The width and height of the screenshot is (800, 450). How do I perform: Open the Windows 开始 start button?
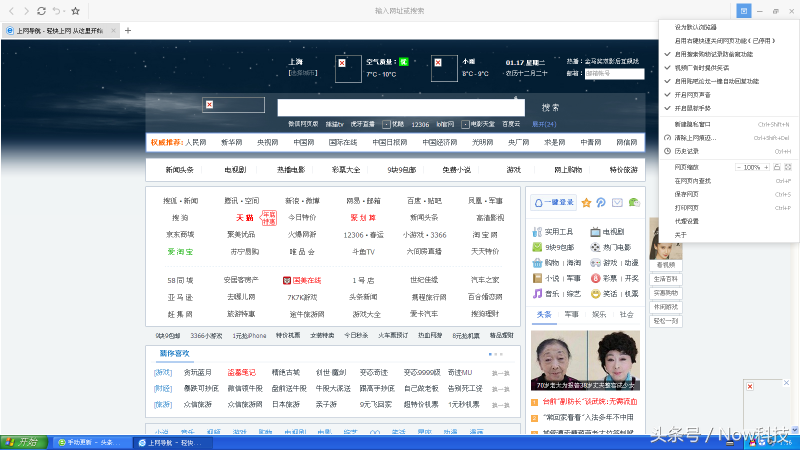[23, 442]
